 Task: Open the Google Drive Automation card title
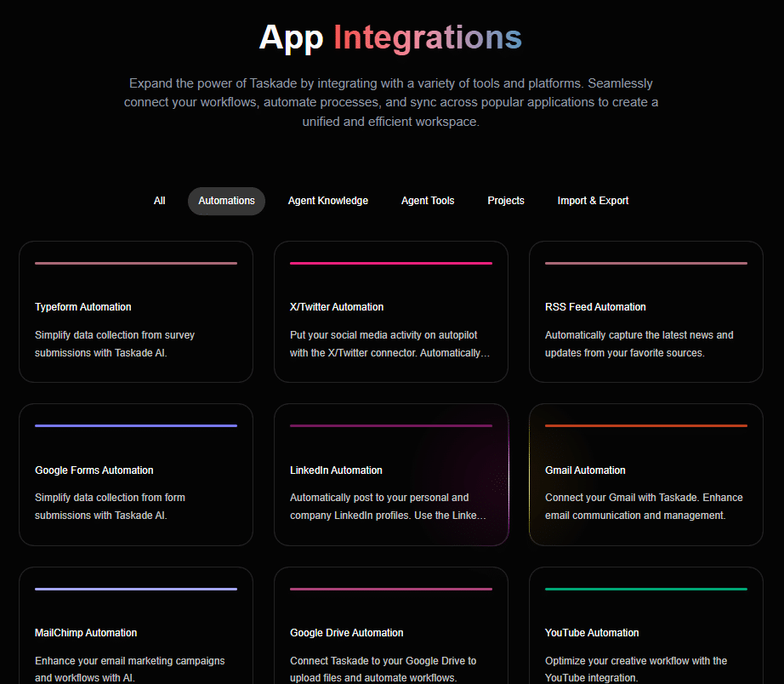[x=346, y=633]
